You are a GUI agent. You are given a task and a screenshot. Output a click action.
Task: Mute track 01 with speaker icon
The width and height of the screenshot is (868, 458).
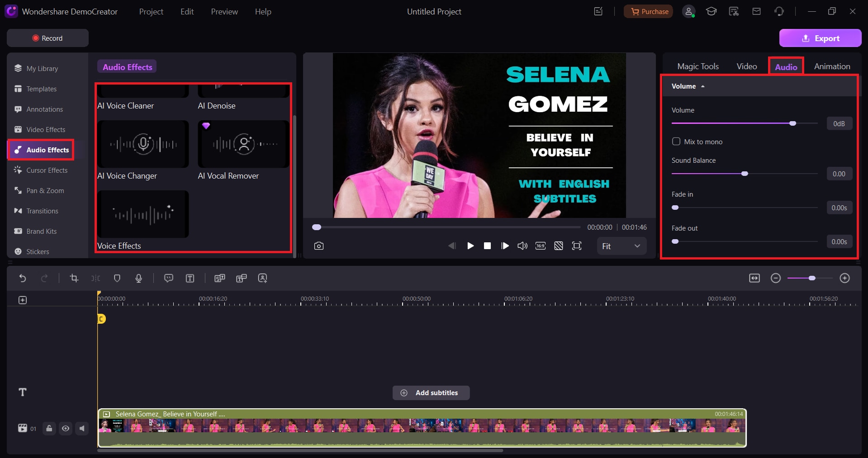tap(82, 428)
